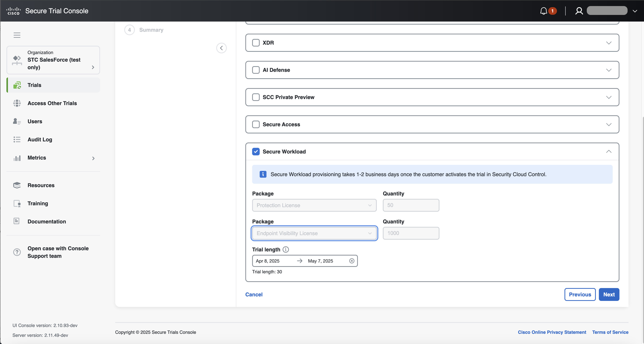Open the user account dropdown chevron

tap(635, 11)
